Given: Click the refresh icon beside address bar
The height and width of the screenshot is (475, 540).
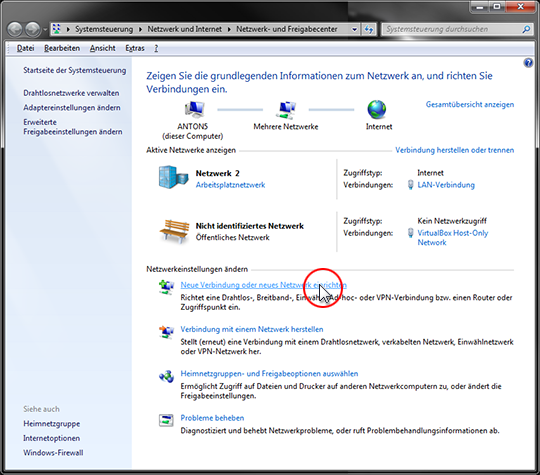Looking at the screenshot, I should point(369,29).
